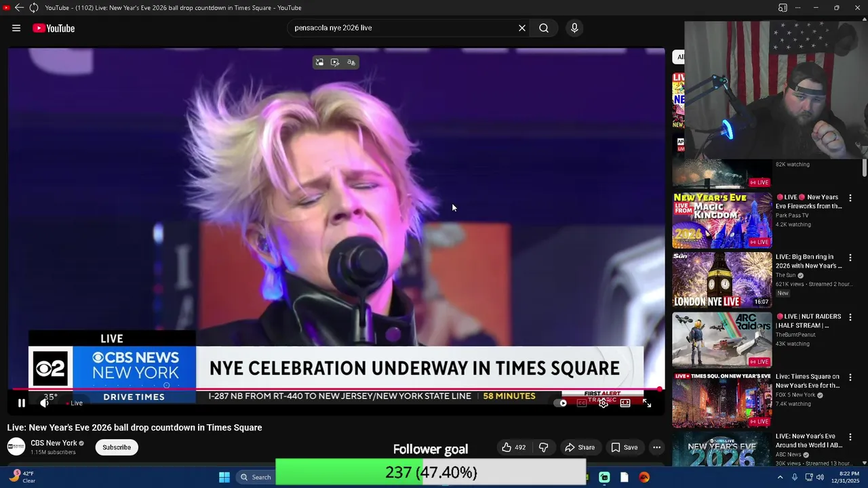
Task: Show hidden system tray icons
Action: click(780, 477)
